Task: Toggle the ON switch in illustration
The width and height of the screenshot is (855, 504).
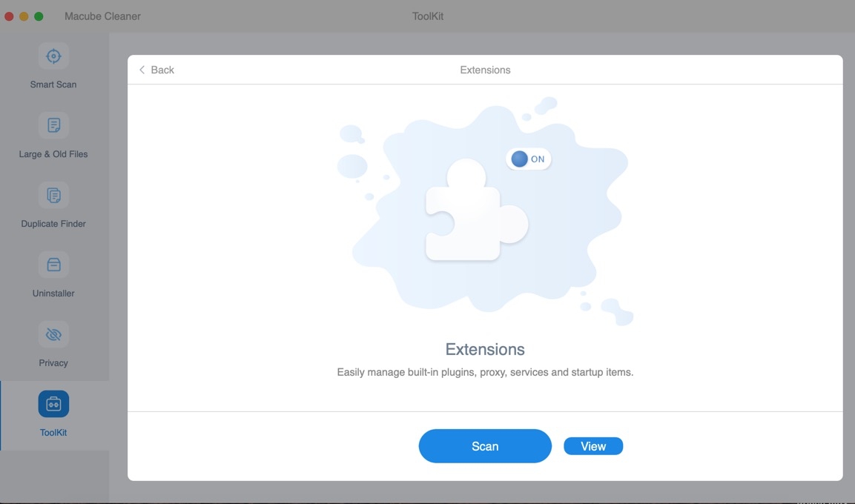Action: pyautogui.click(x=529, y=159)
